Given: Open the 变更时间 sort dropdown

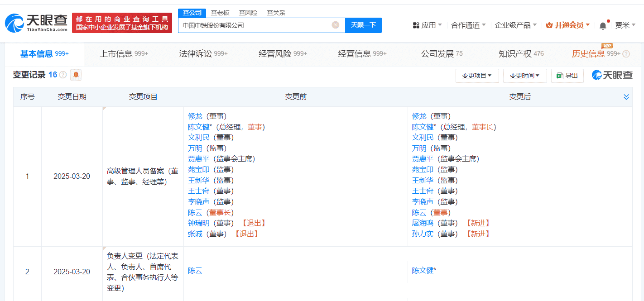Looking at the screenshot, I should coord(524,76).
